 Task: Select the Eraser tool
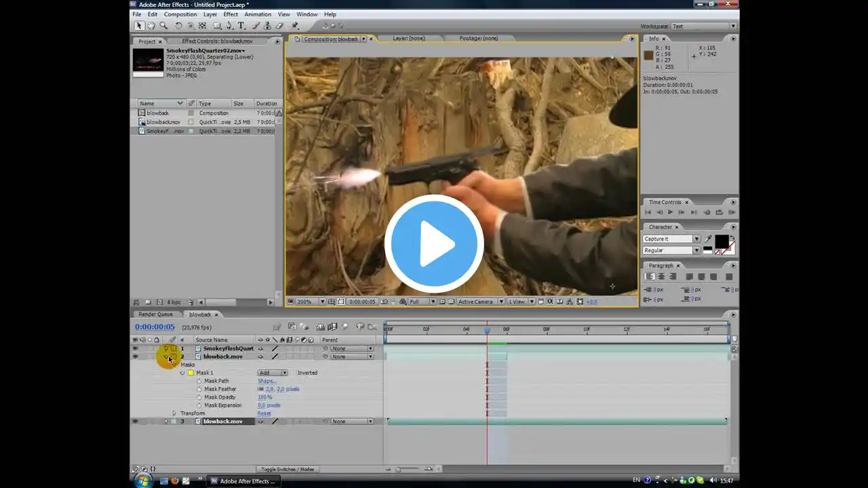279,26
